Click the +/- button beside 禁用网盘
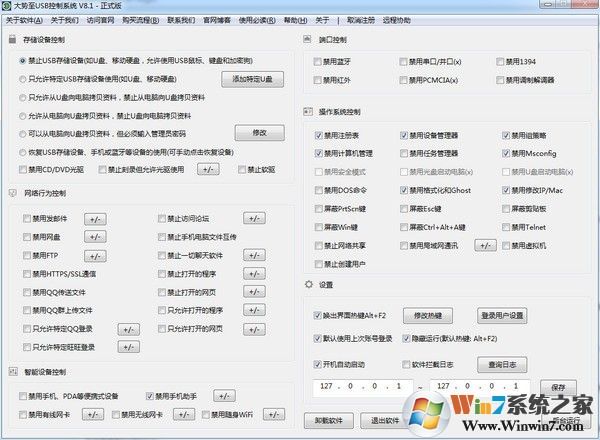 coord(95,237)
